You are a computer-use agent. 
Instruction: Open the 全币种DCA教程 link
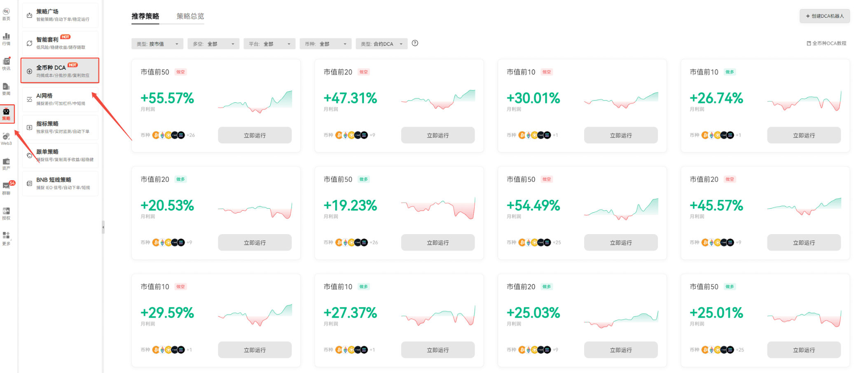826,43
